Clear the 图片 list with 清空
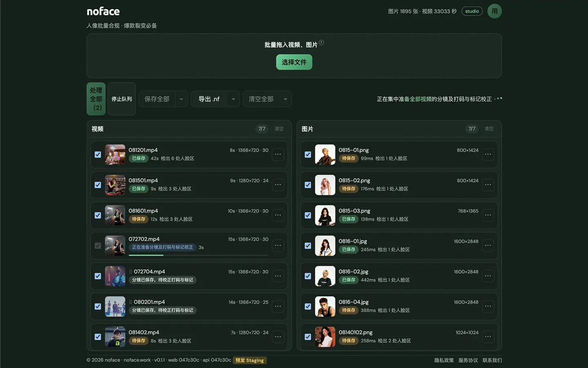Screen dimensions: 588x368 (x=489, y=129)
